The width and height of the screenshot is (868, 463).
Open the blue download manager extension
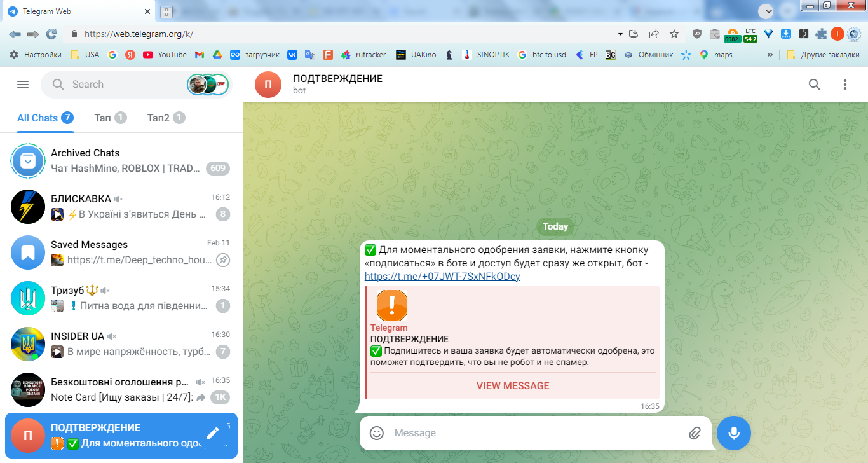786,34
